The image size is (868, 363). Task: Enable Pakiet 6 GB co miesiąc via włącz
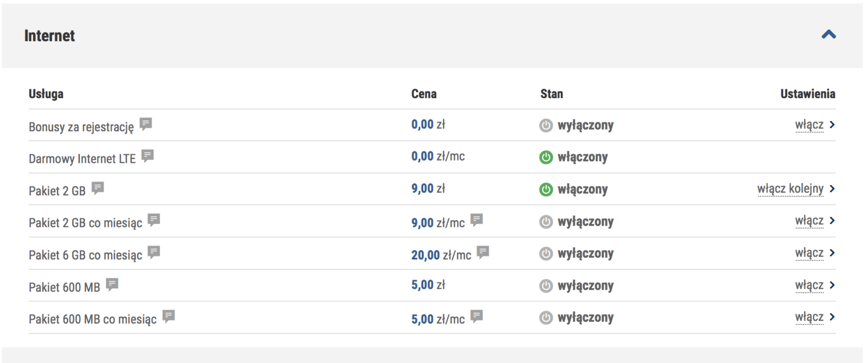click(809, 253)
